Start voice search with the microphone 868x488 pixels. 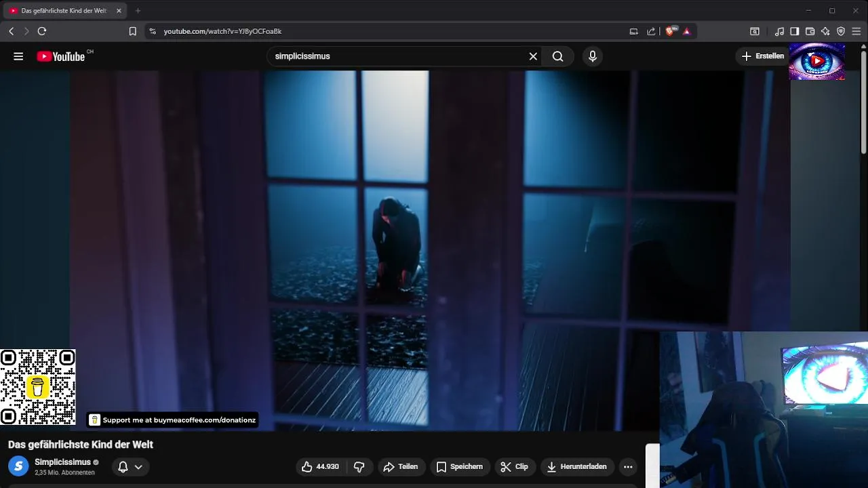point(593,56)
